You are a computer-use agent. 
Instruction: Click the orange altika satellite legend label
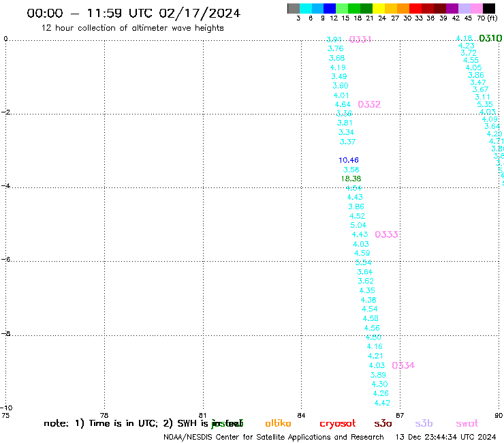pos(278,423)
